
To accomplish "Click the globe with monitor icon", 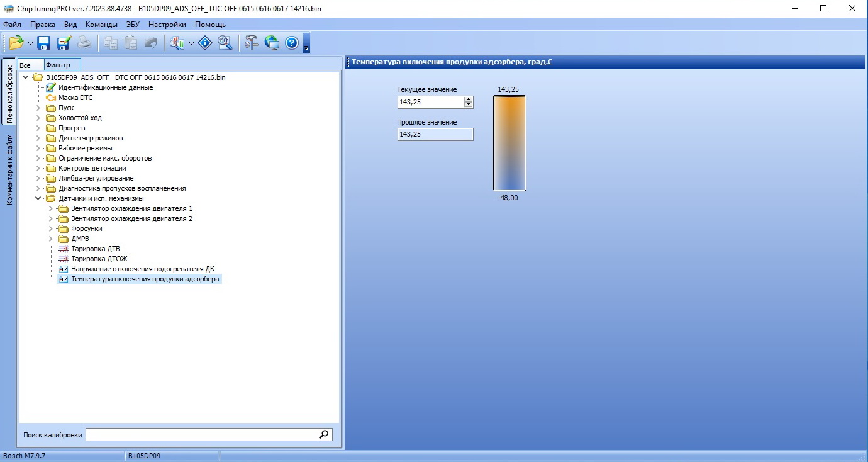I will (x=272, y=43).
